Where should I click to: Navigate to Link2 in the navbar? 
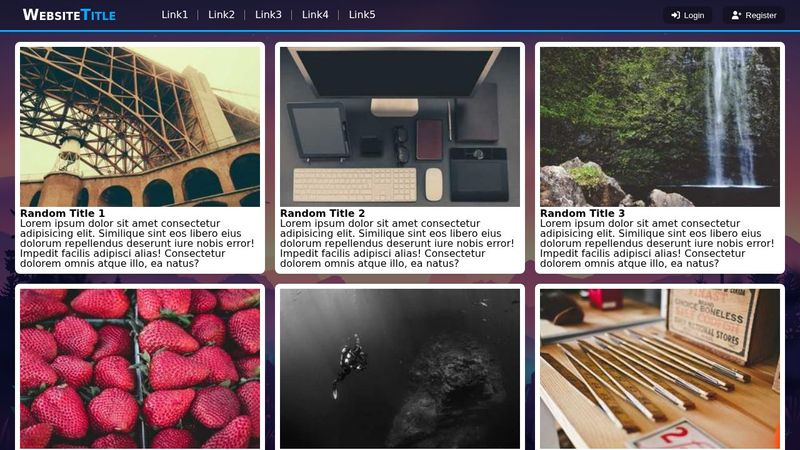(x=221, y=15)
